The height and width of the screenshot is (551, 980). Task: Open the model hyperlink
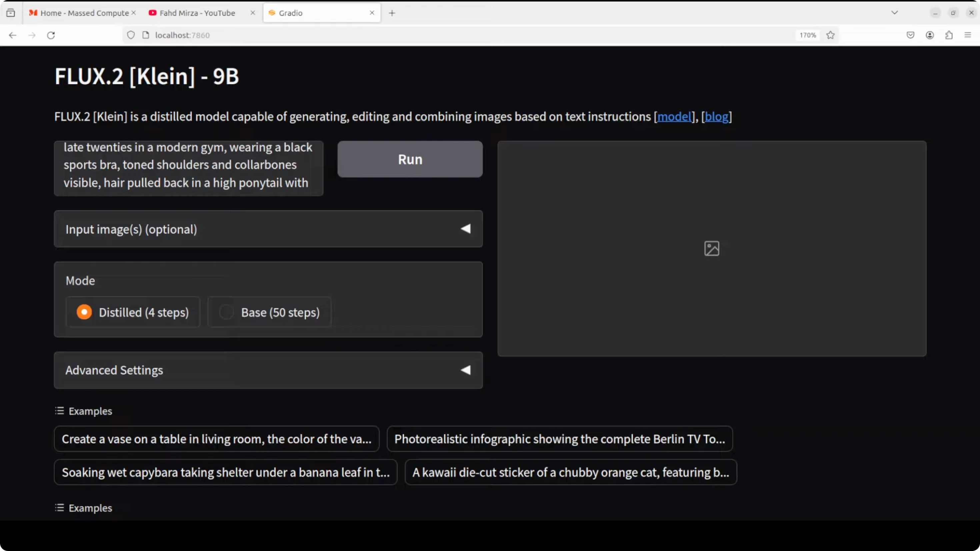674,117
